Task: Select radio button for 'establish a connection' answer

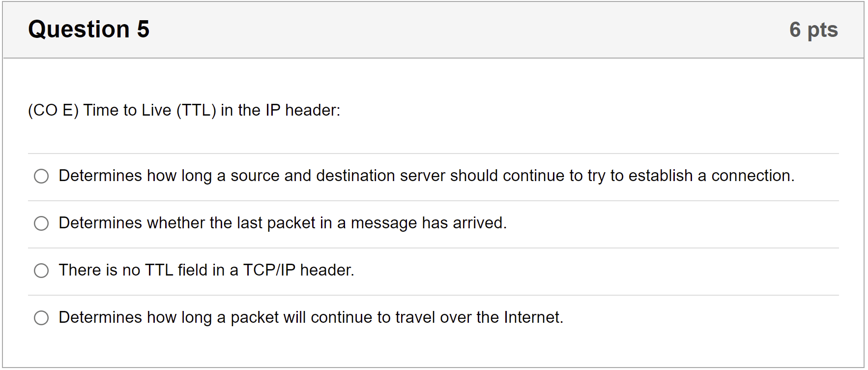Action: coord(41,176)
